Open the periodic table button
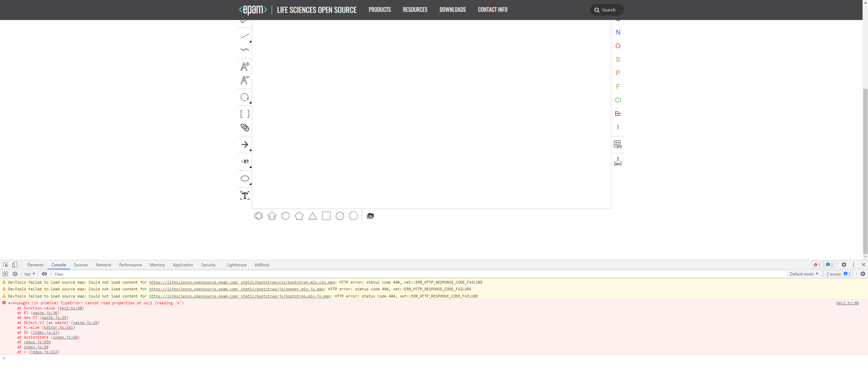Image resolution: width=868 pixels, height=383 pixels. [x=618, y=145]
